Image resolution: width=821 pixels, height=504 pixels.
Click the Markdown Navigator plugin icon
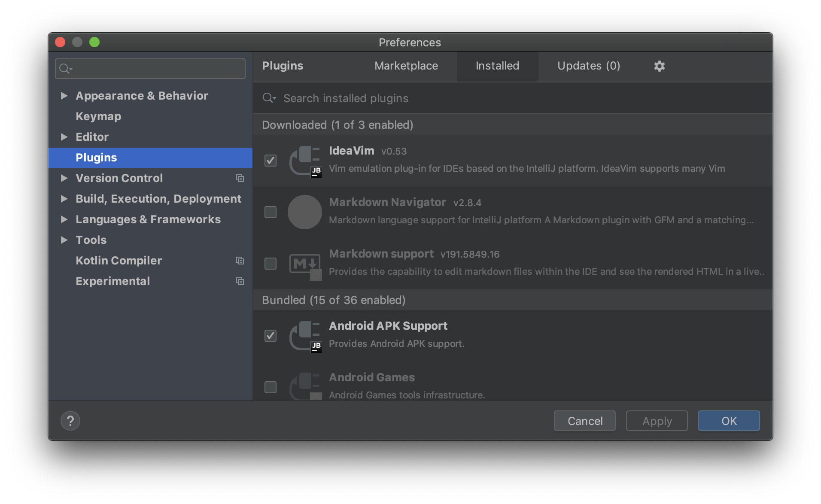click(305, 212)
